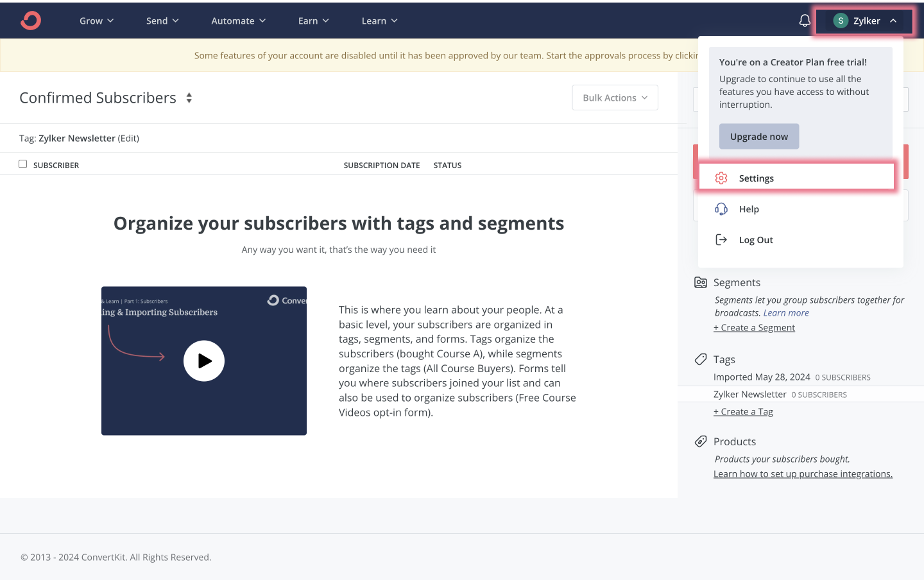Viewport: 924px width, 580px height.
Task: Select the Zylker Newsletter tag in sidebar
Action: coord(749,395)
